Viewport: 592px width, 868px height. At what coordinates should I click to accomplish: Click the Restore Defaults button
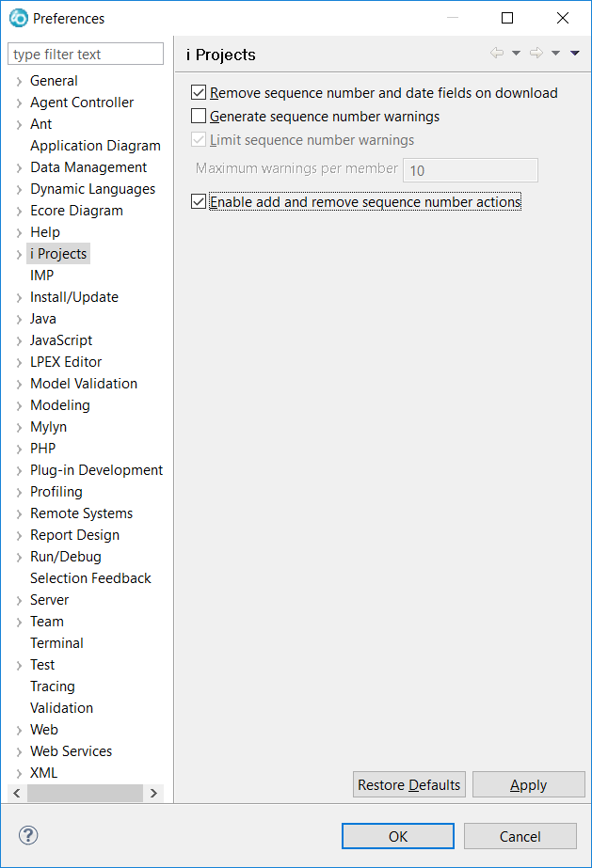408,784
